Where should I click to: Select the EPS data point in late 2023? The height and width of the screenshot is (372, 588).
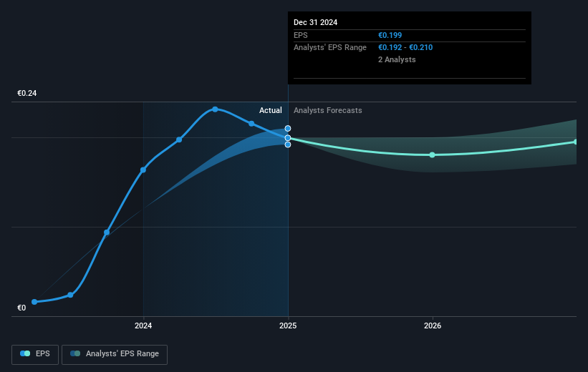coord(107,232)
